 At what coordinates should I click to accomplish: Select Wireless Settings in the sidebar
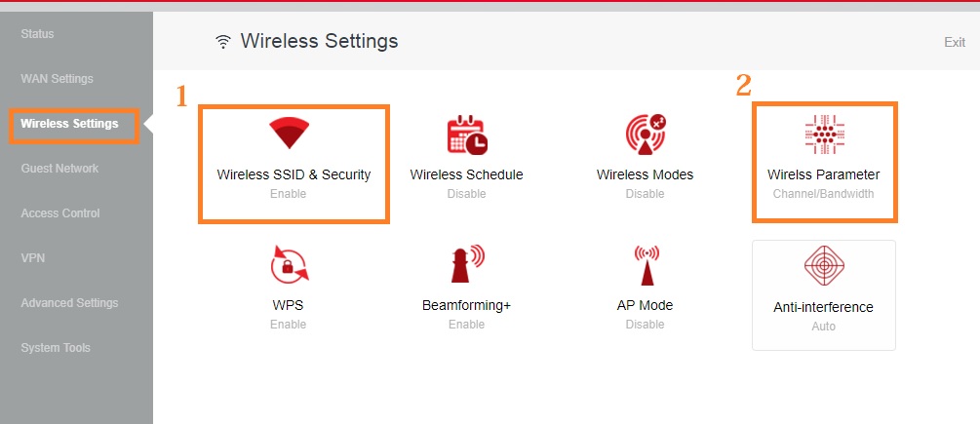[x=69, y=124]
